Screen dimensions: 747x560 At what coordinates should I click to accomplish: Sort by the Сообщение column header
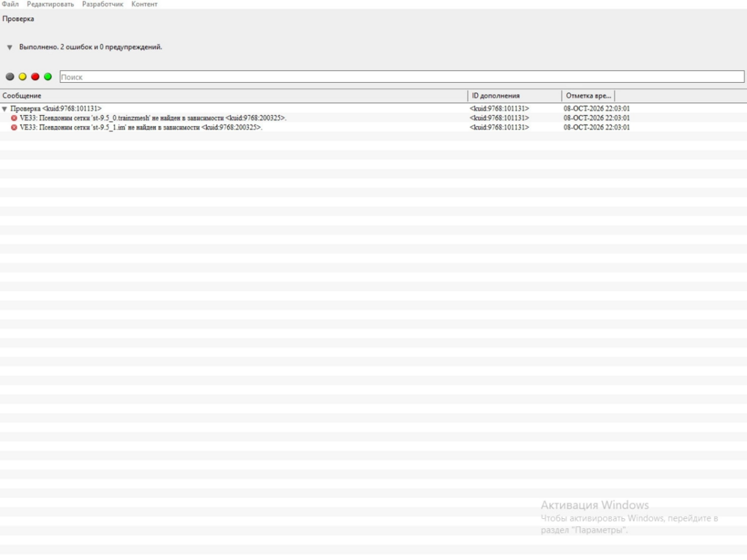233,96
